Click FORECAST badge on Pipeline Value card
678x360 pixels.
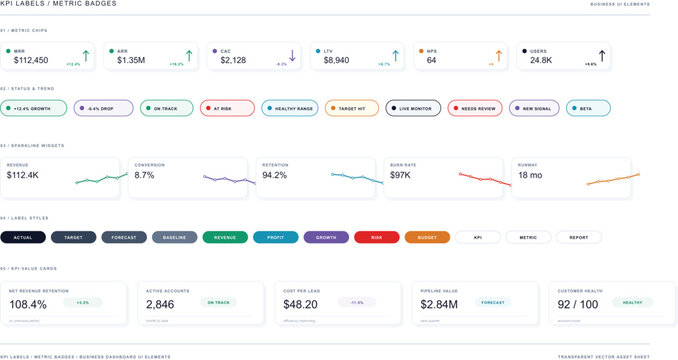coord(493,302)
